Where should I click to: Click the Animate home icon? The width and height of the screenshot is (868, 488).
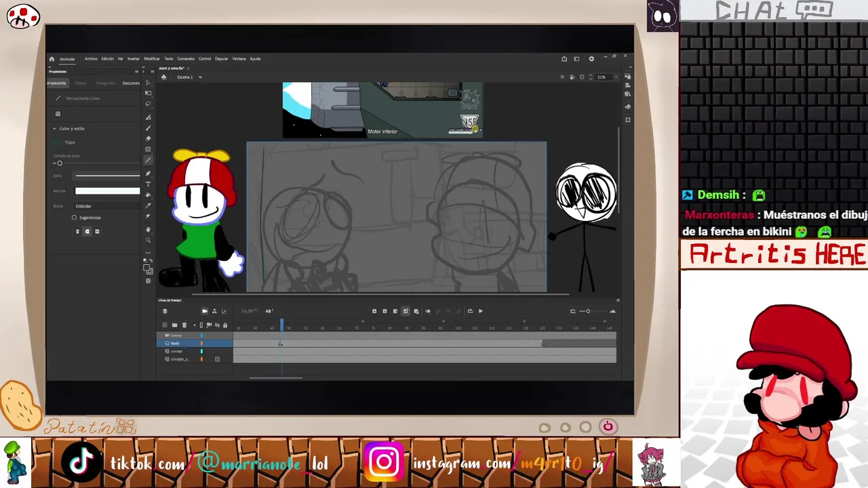click(52, 59)
